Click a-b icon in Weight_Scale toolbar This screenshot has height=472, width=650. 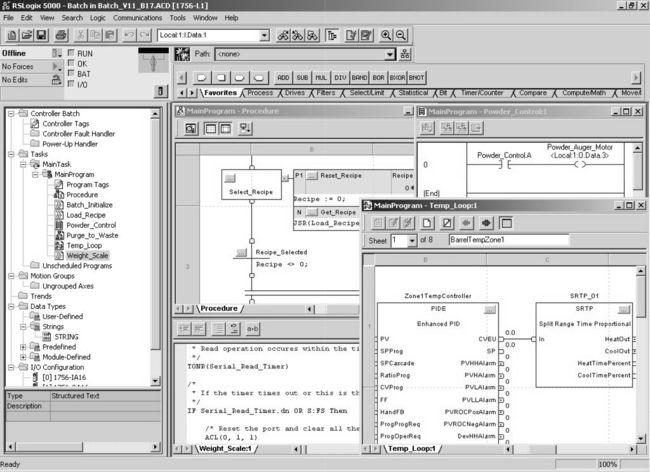pos(252,329)
